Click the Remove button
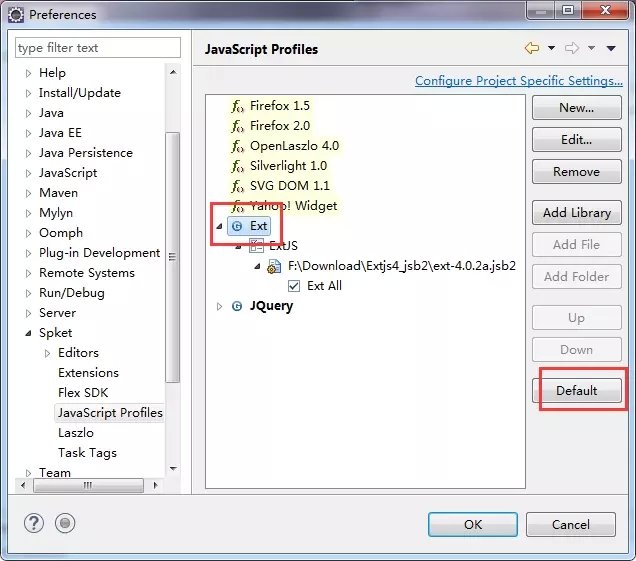The width and height of the screenshot is (636, 561). [576, 172]
